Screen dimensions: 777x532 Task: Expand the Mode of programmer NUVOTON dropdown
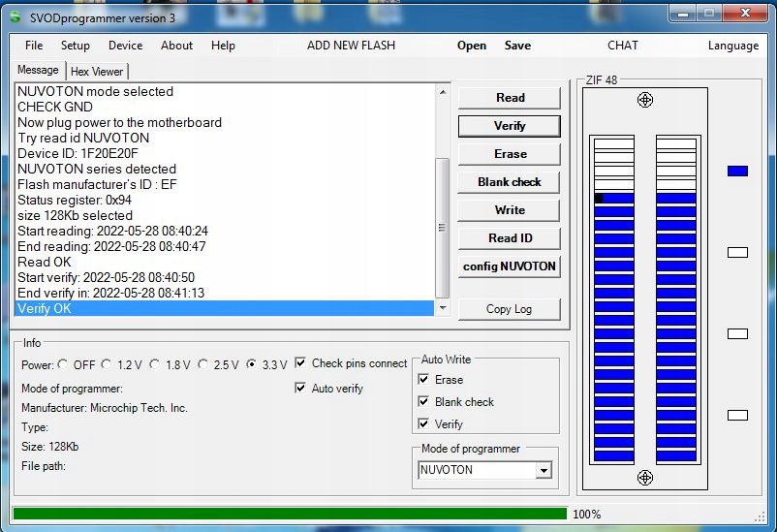pos(544,470)
